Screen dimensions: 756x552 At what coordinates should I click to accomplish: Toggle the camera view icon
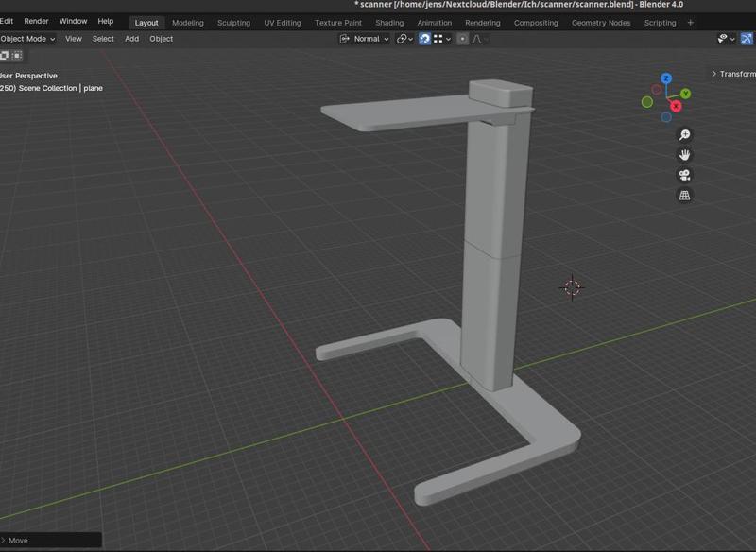click(x=685, y=176)
